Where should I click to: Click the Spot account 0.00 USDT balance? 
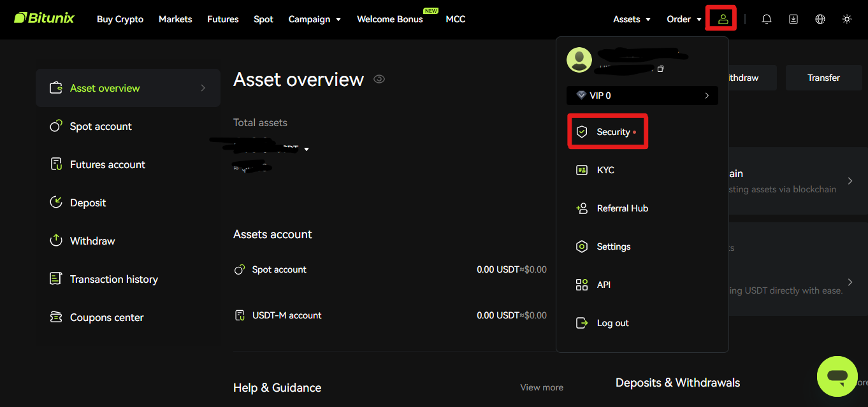[498, 269]
